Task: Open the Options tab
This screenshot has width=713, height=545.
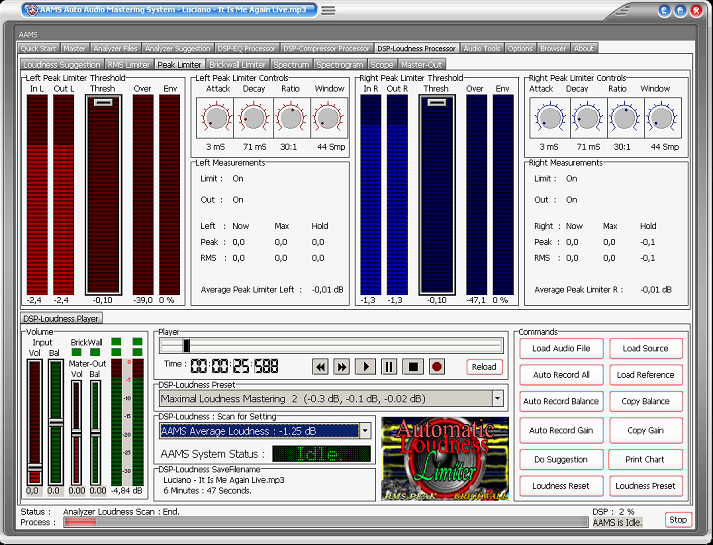Action: point(520,48)
